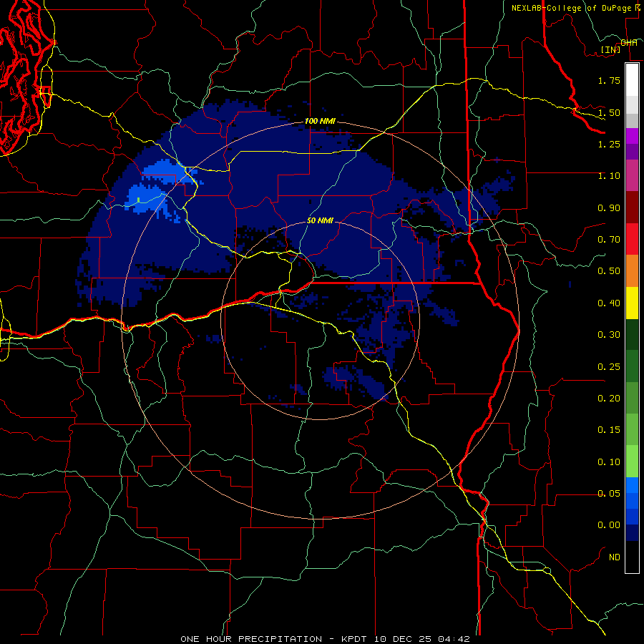The image size is (644, 644).
Task: Click the 0.05 scale value
Action: 609,493
